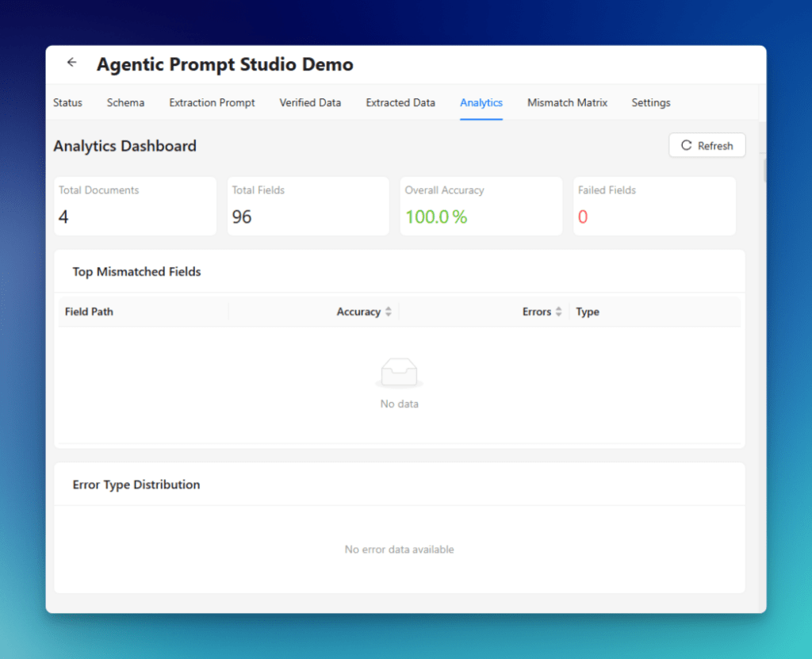Click the empty inbox No data icon
Screen dimensions: 812x659
pyautogui.click(x=399, y=373)
